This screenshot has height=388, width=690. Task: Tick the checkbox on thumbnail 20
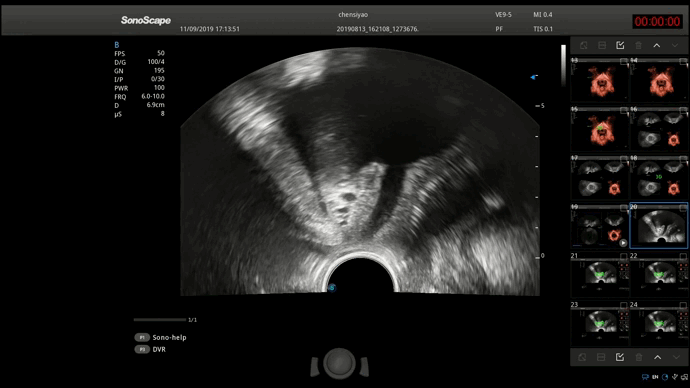(x=683, y=208)
